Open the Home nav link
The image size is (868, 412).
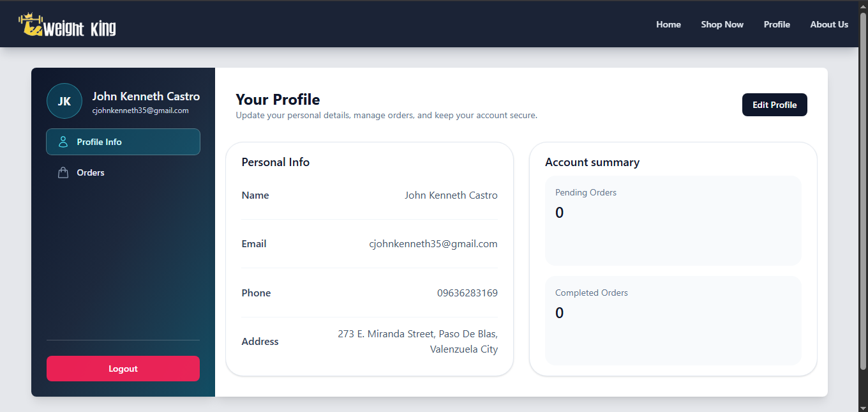pos(668,24)
